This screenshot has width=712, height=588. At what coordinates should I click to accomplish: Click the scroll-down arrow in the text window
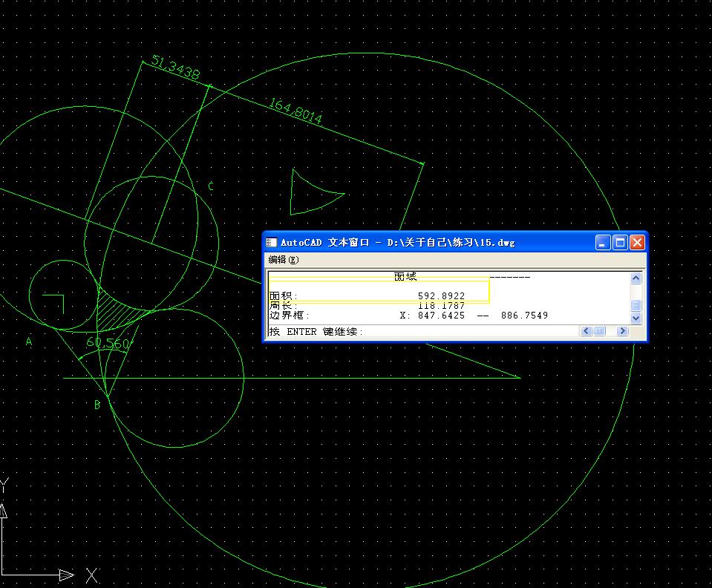(x=636, y=318)
